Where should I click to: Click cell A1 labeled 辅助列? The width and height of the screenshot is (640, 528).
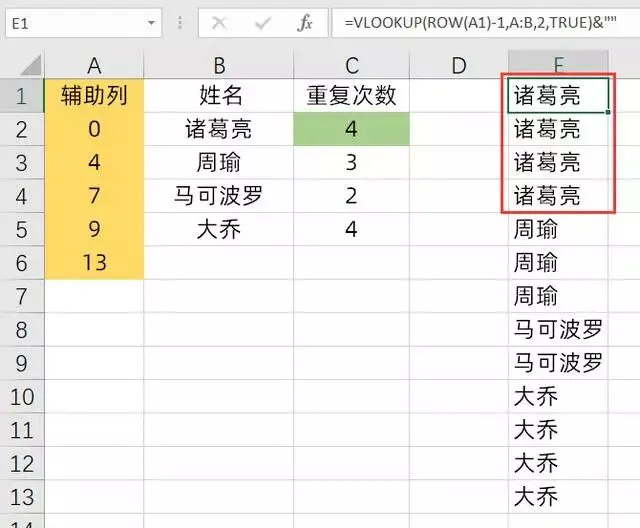pyautogui.click(x=94, y=95)
